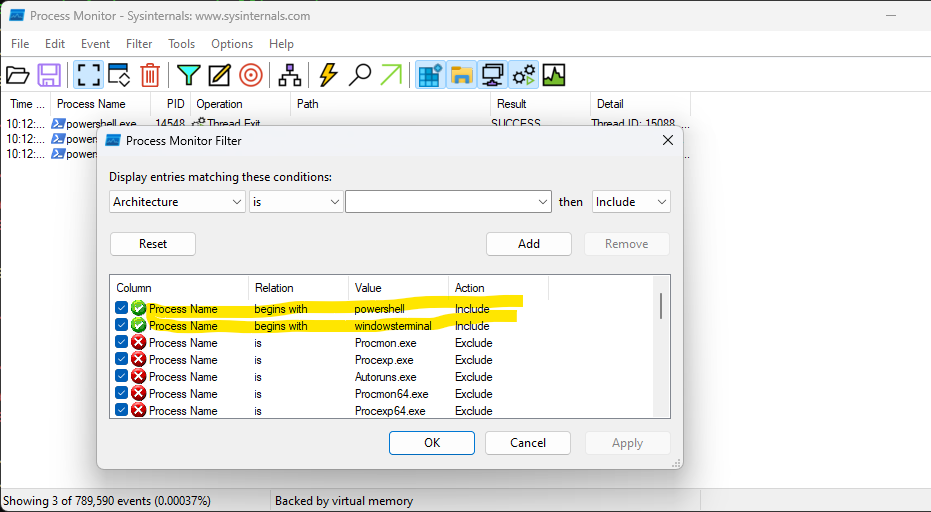This screenshot has height=512, width=931.
Task: Click the Value header in filter list
Action: 398,287
